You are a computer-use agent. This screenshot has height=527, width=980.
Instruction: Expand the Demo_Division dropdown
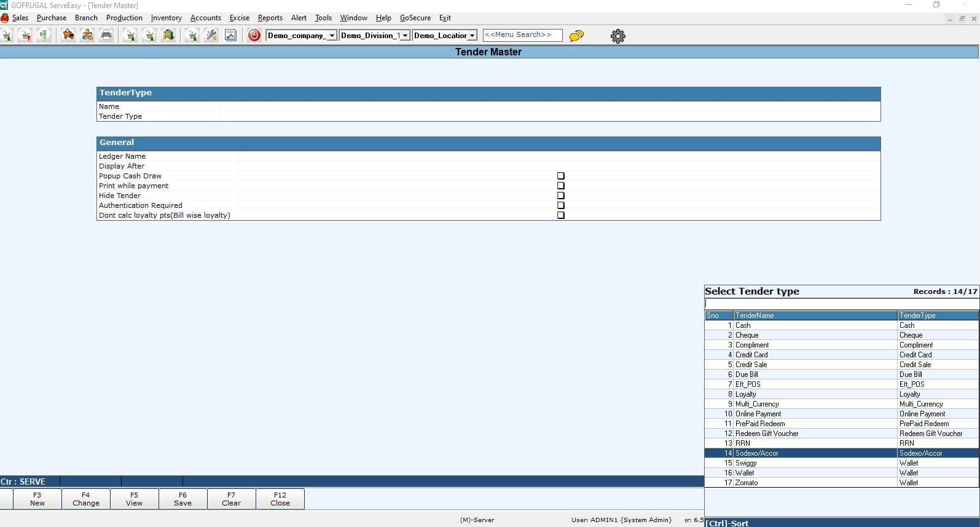pyautogui.click(x=374, y=36)
